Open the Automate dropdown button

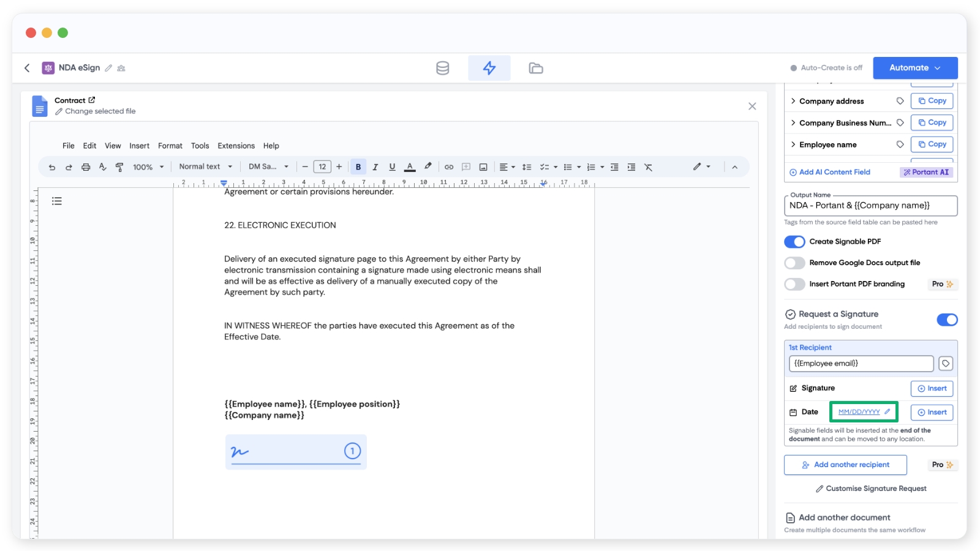pos(915,68)
